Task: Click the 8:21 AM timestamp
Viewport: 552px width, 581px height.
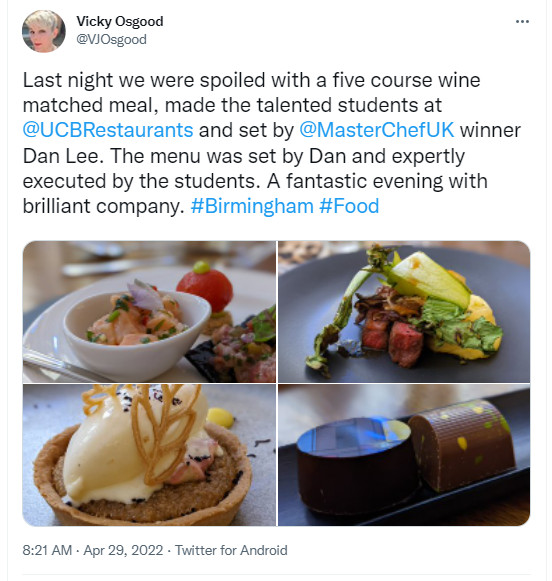Action: [47, 550]
